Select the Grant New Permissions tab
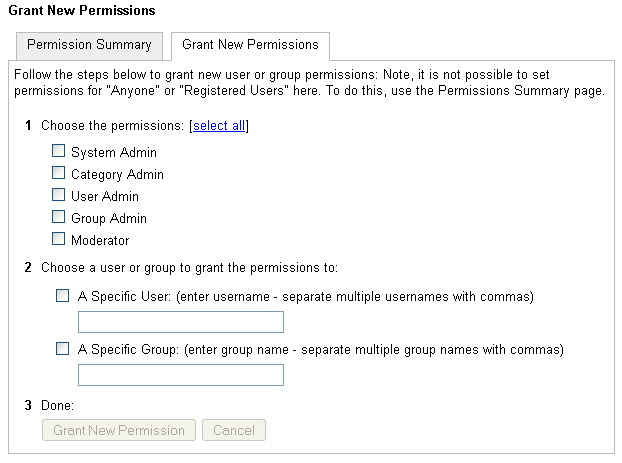The image size is (622, 463). [250, 45]
